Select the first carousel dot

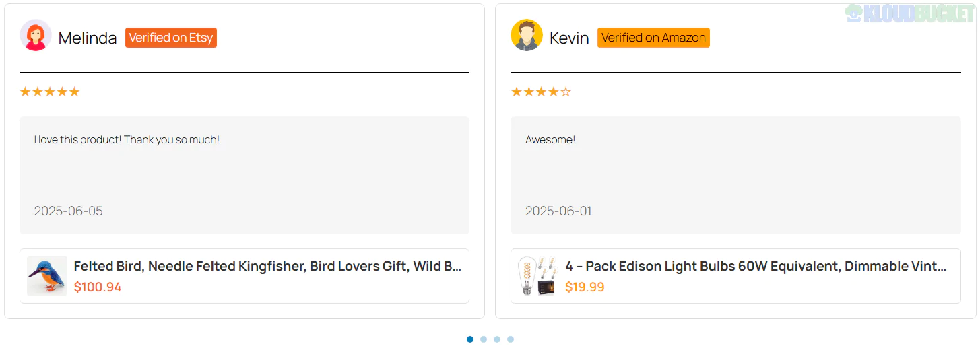tap(470, 339)
